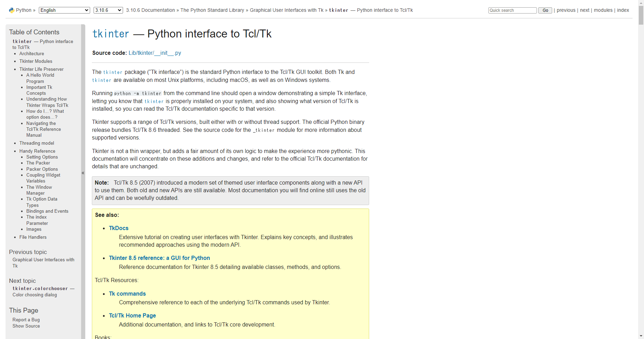Open the 3.10.6 version dropdown

pos(108,10)
